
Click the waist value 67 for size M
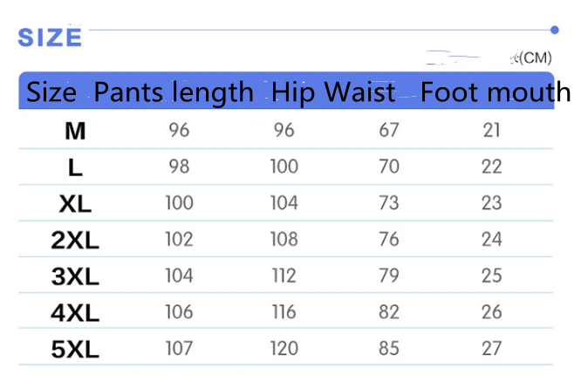(x=389, y=131)
